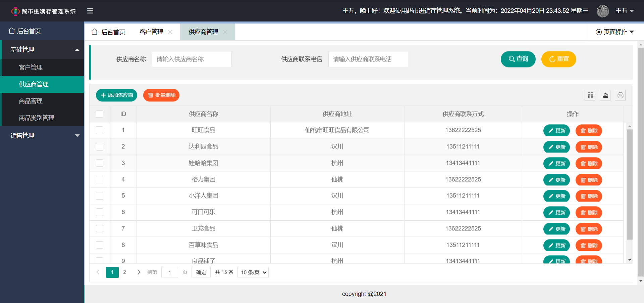Focus the 供应商名称 input field
This screenshot has height=303, width=644.
pos(192,59)
